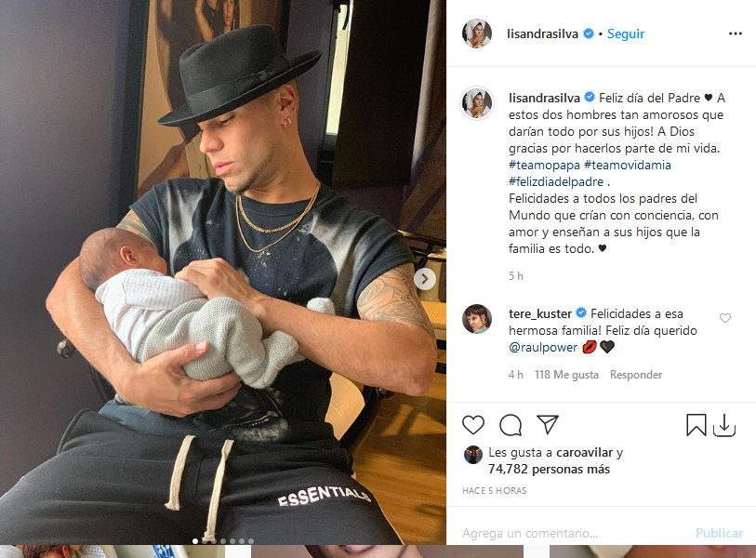Like tere_kuster's comment heart
The image size is (756, 558).
[725, 318]
